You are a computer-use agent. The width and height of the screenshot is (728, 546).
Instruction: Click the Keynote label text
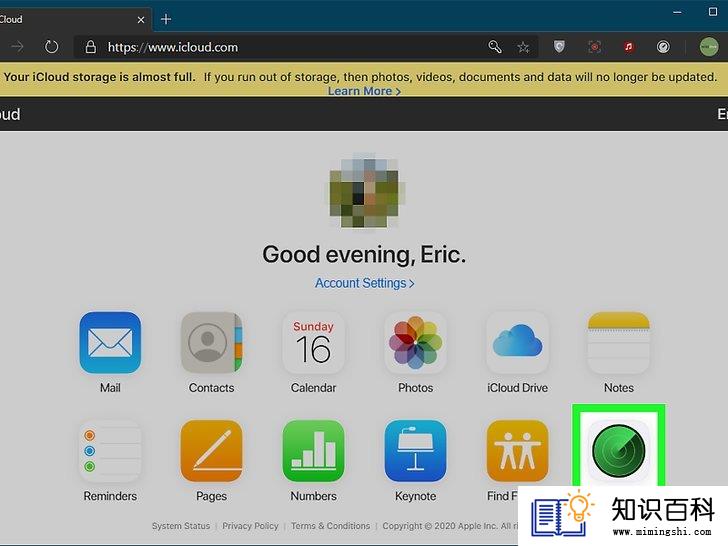pyautogui.click(x=416, y=496)
